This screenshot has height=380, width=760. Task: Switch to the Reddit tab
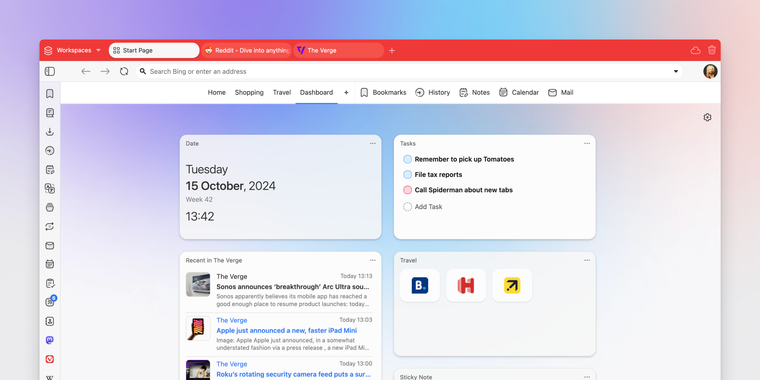pyautogui.click(x=246, y=50)
